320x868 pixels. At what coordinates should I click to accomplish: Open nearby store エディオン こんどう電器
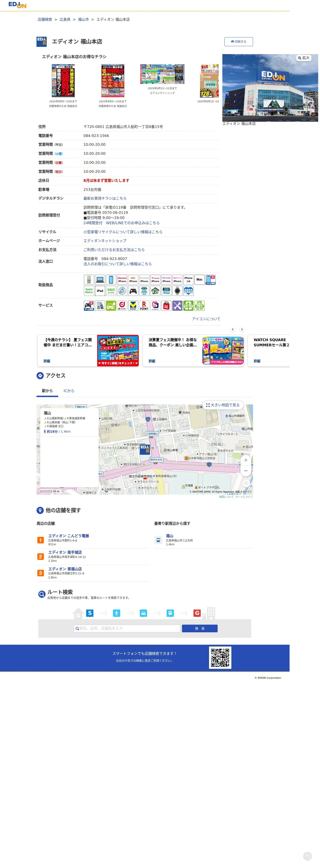[69, 536]
